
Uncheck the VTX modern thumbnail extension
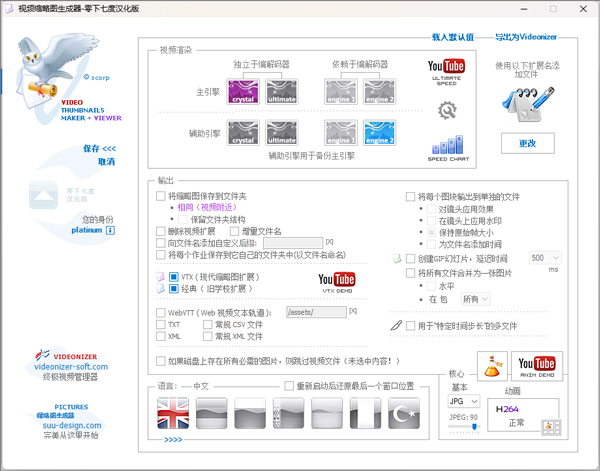pos(174,277)
